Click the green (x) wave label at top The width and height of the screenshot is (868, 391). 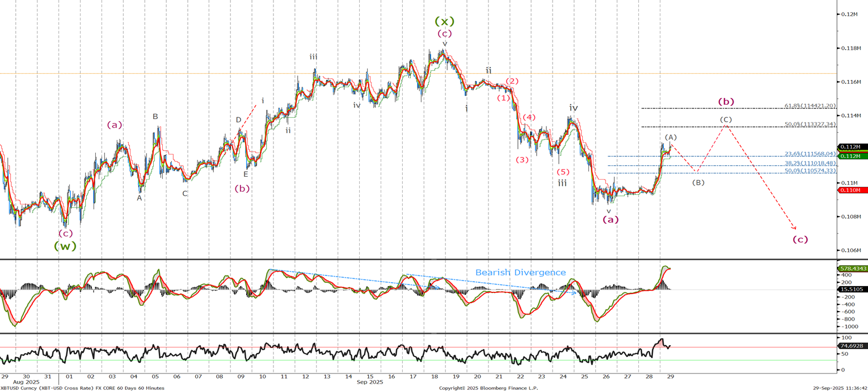coord(444,22)
